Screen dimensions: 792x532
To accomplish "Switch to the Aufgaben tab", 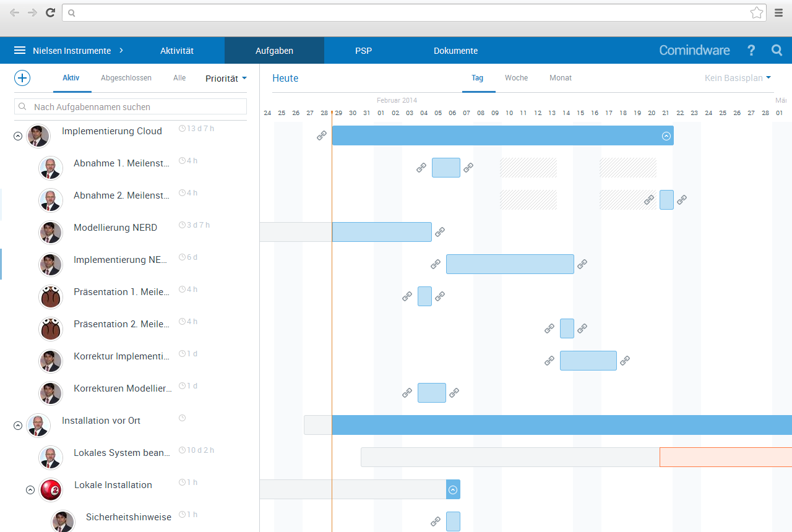I will 274,51.
